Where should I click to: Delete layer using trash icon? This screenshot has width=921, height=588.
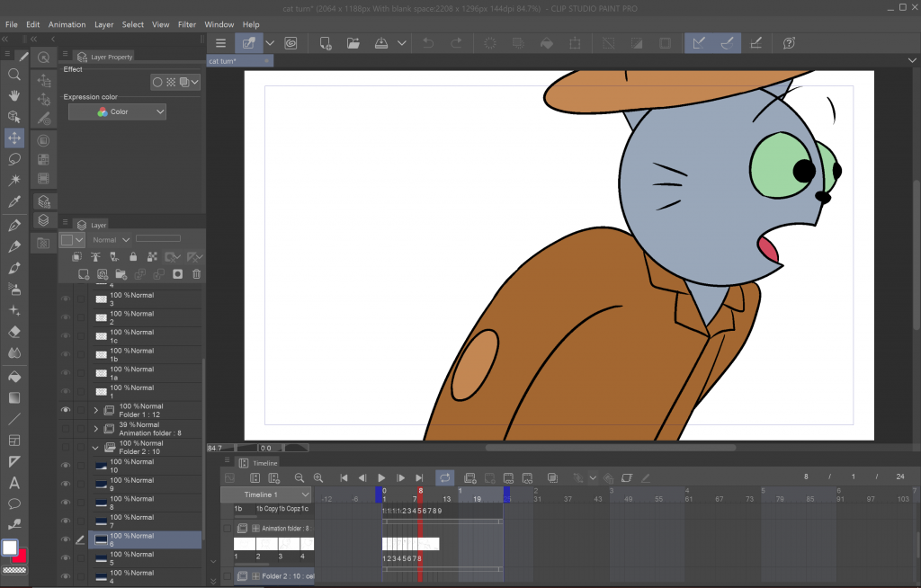[196, 274]
